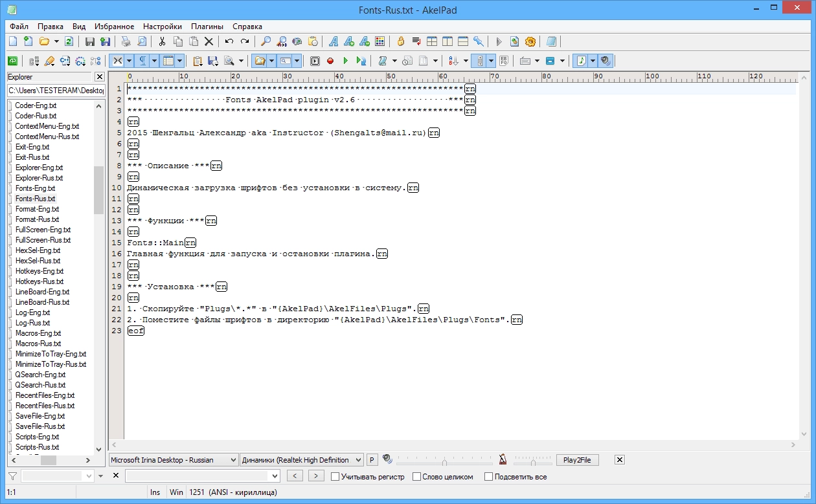
Task: Cut selection with the scissors icon
Action: coord(162,41)
